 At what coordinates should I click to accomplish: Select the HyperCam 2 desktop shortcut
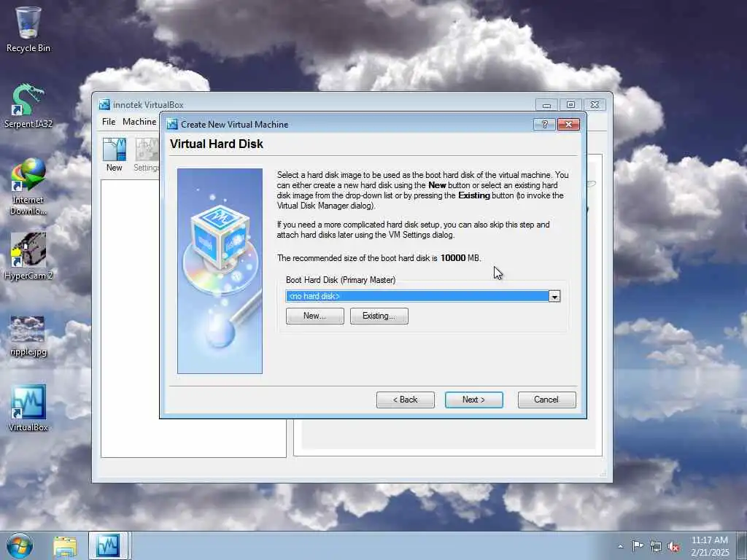(28, 256)
